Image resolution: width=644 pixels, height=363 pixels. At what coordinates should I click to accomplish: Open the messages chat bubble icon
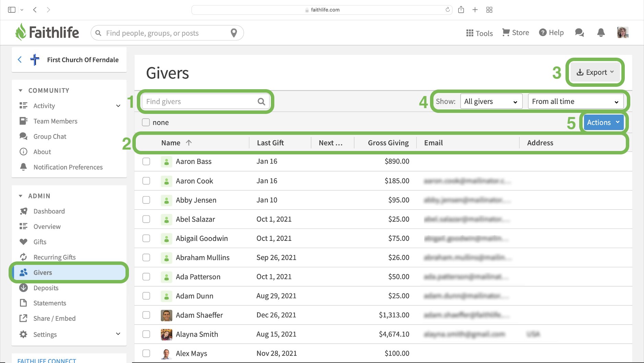[x=580, y=33]
